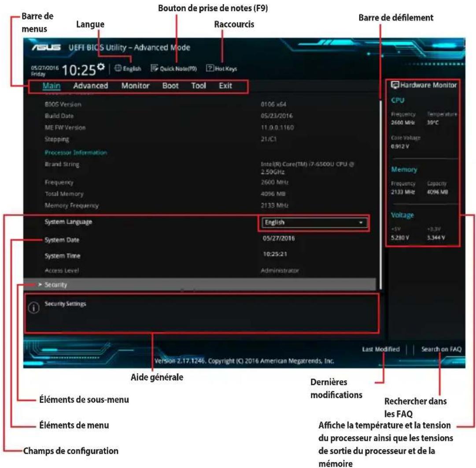The height and width of the screenshot is (468, 476).
Task: Click the Processor Information heading
Action: click(x=76, y=152)
